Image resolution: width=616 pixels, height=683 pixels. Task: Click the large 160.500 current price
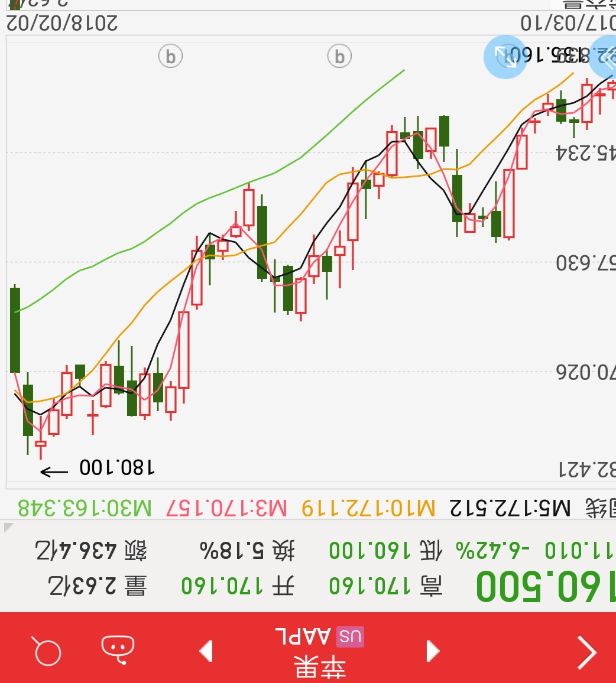[x=545, y=587]
